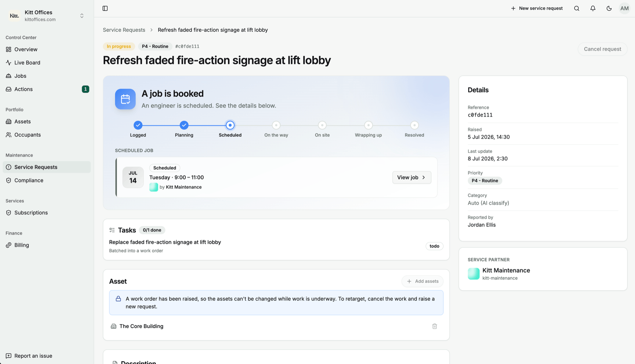The width and height of the screenshot is (635, 364).
Task: Toggle the sidebar panel icon
Action: coord(105,8)
